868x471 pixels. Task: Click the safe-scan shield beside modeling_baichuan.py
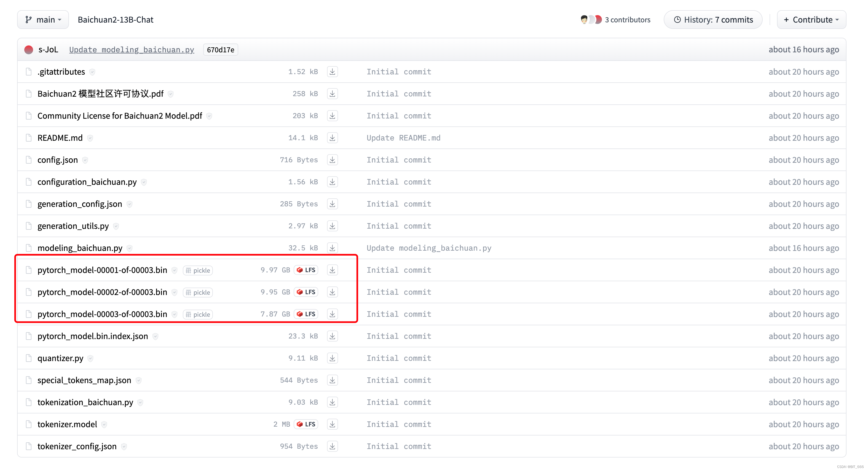[x=129, y=248]
